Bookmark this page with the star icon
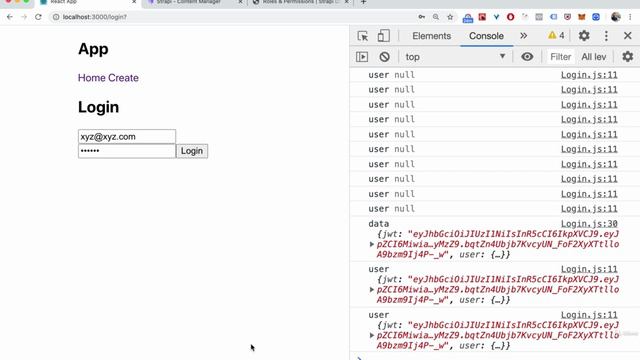 (450, 17)
